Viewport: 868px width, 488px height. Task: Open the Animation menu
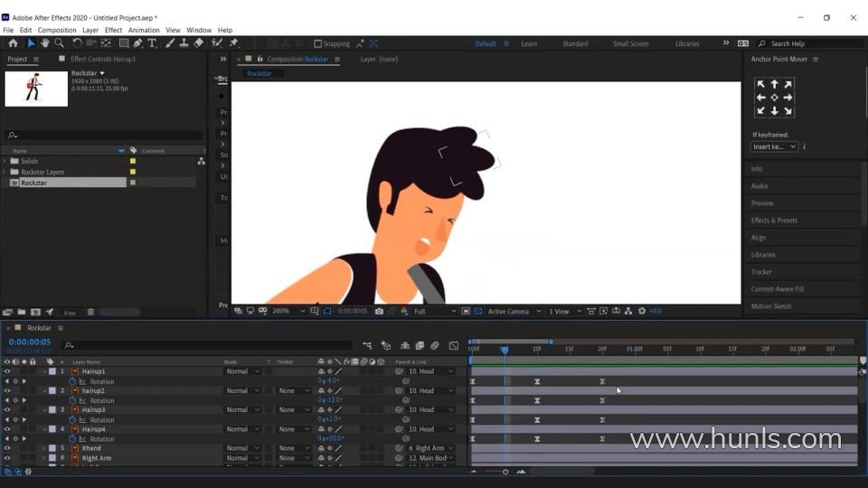click(x=144, y=30)
